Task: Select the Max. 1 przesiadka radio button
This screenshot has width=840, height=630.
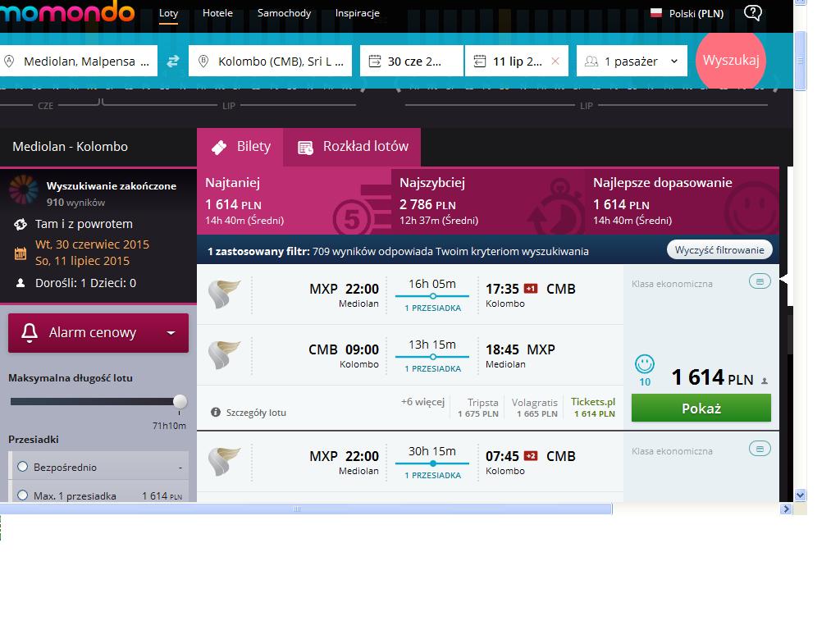Action: 22,495
